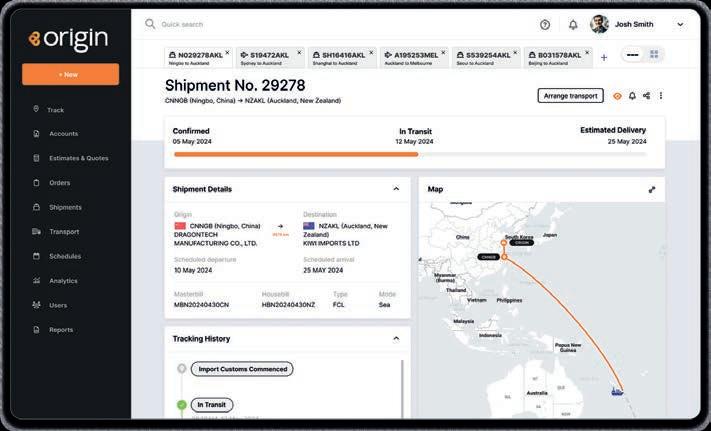Collapse the Tracking History section
The width and height of the screenshot is (711, 431).
(x=396, y=339)
